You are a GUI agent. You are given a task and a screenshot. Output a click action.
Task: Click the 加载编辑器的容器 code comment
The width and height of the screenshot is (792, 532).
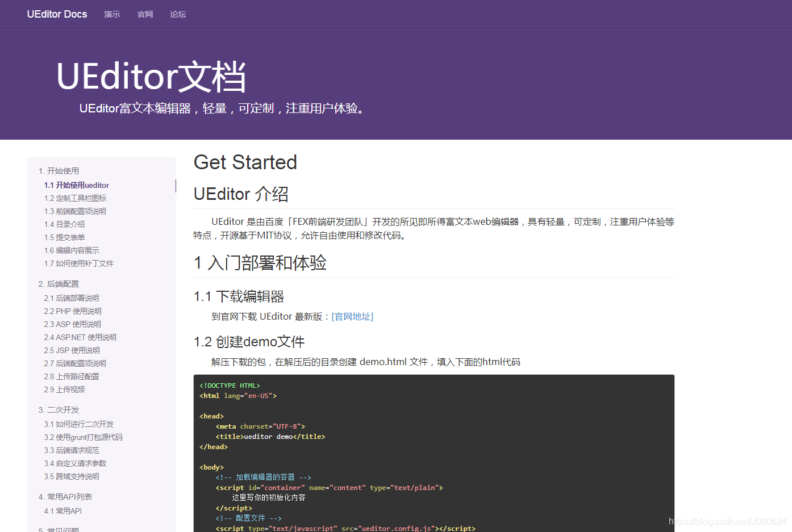(263, 477)
